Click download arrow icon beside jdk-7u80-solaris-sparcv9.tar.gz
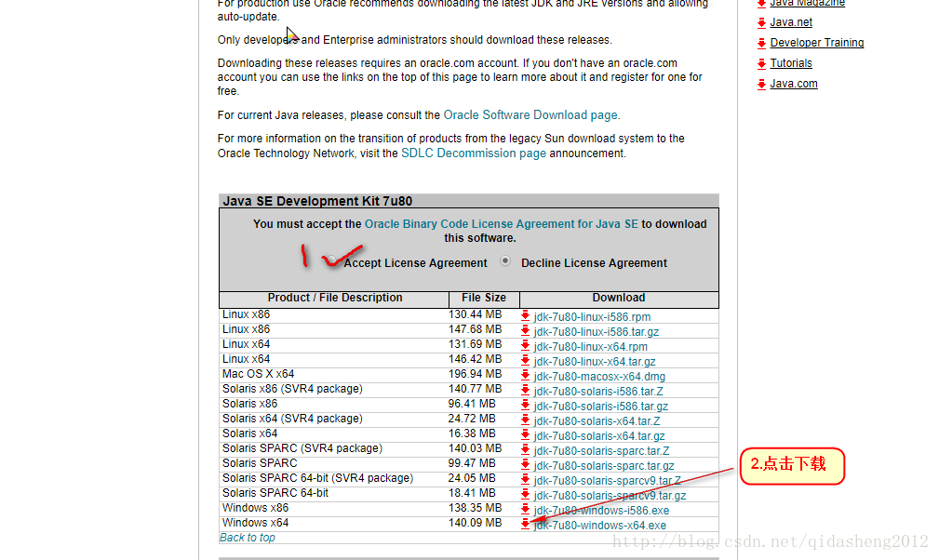This screenshot has height=560, width=939. coord(525,495)
